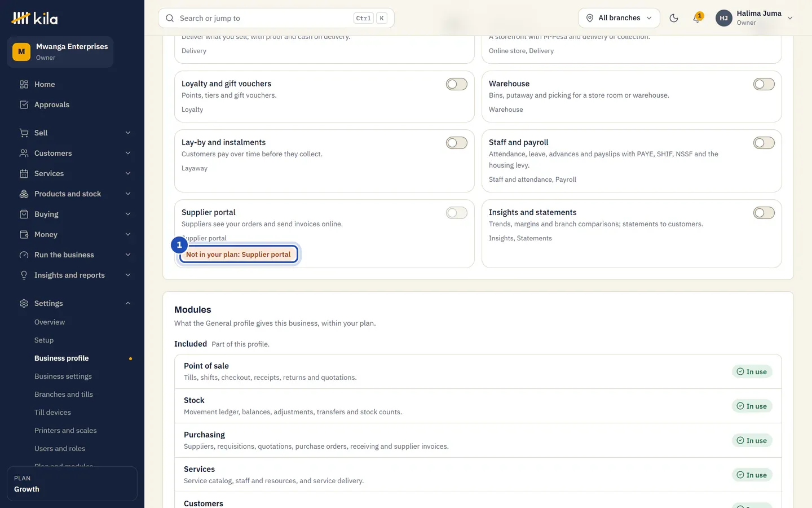Click the search magnifier icon
Image resolution: width=812 pixels, height=508 pixels.
[x=170, y=18]
